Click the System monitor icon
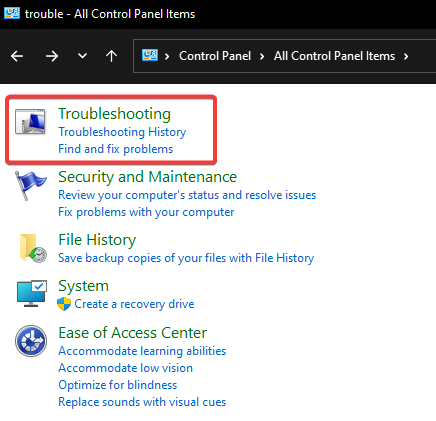Image resolution: width=436 pixels, height=421 pixels. pos(32,293)
